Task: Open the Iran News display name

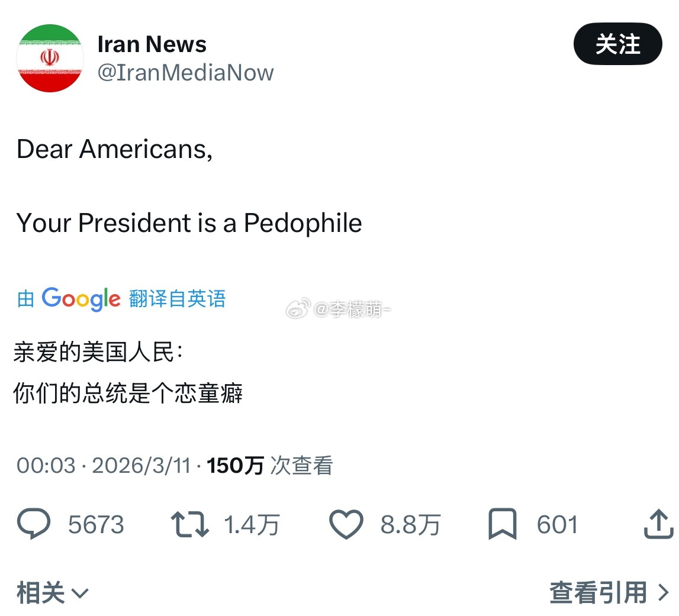Action: [152, 43]
